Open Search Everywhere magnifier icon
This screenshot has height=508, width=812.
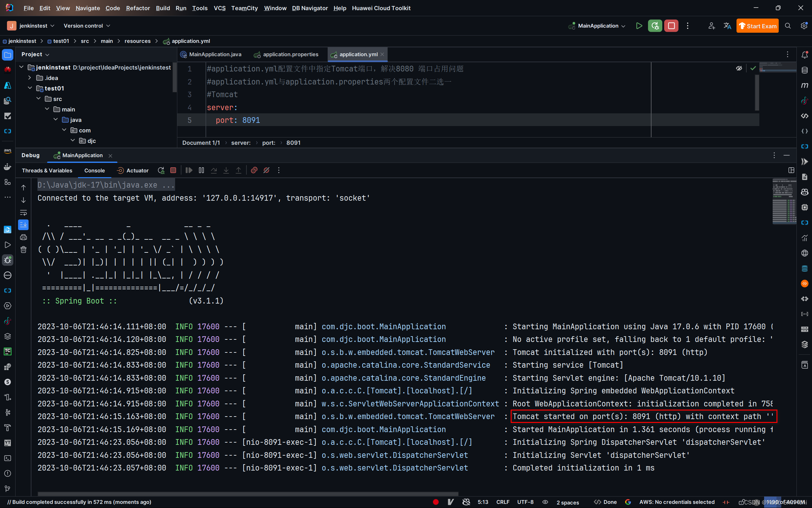(788, 26)
